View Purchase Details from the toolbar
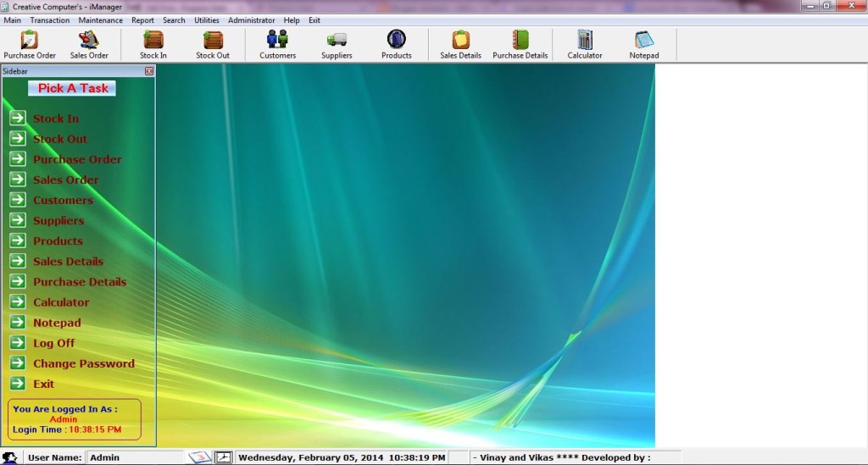This screenshot has width=868, height=465. click(x=520, y=44)
